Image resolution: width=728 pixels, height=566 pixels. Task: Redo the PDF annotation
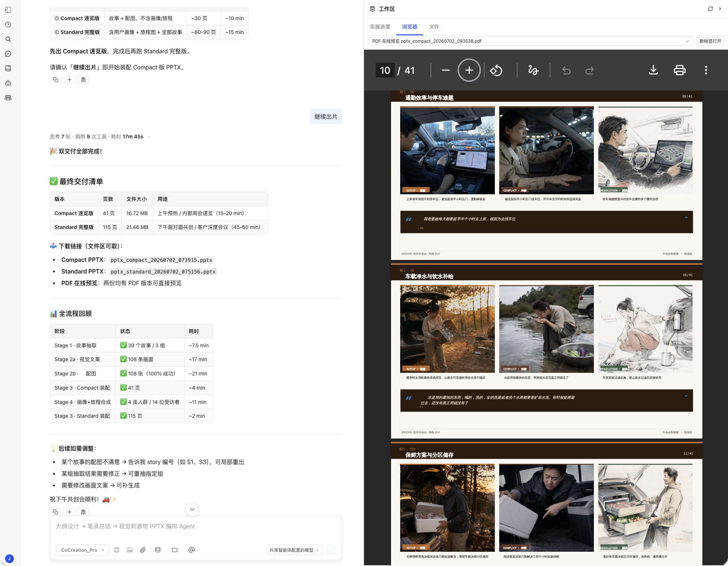coord(589,70)
